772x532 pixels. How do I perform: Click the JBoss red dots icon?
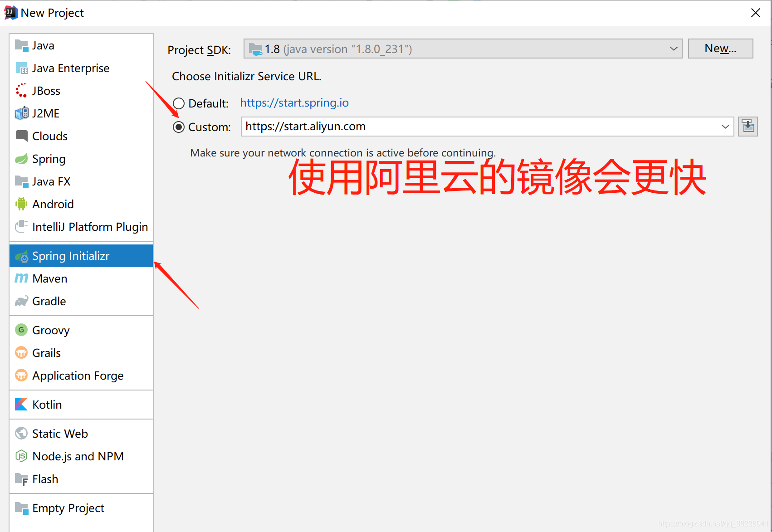[21, 91]
